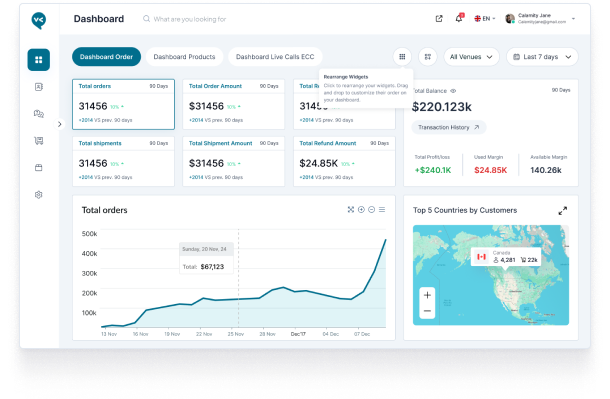Click the chart zoom in plus icon
This screenshot has width=610, height=399.
[361, 210]
